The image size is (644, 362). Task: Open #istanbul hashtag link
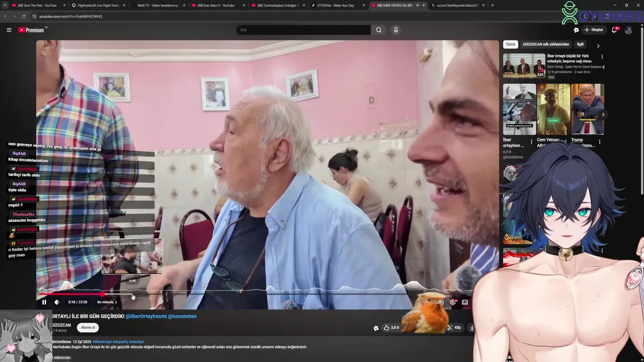pyautogui.click(x=136, y=342)
